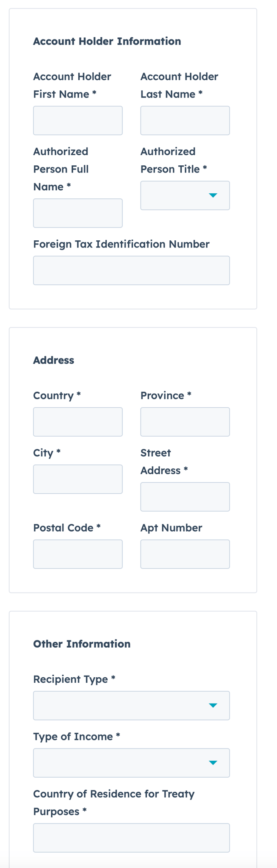Open the Recipient Type dropdown
277x868 pixels.
tap(131, 705)
